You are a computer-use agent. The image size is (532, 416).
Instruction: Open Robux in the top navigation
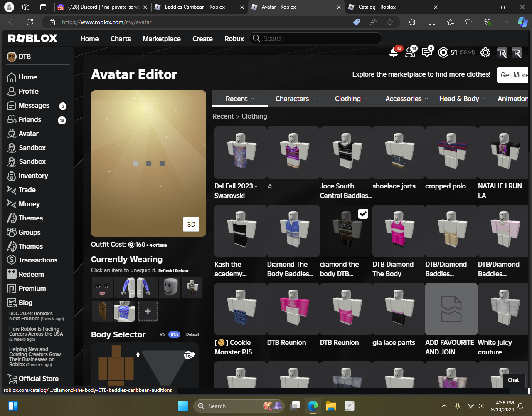[234, 39]
